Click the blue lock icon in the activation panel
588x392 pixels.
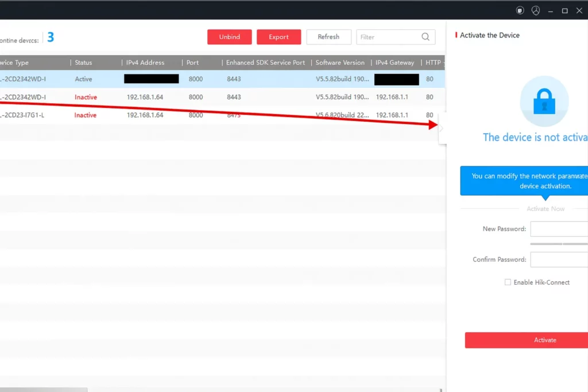(544, 101)
